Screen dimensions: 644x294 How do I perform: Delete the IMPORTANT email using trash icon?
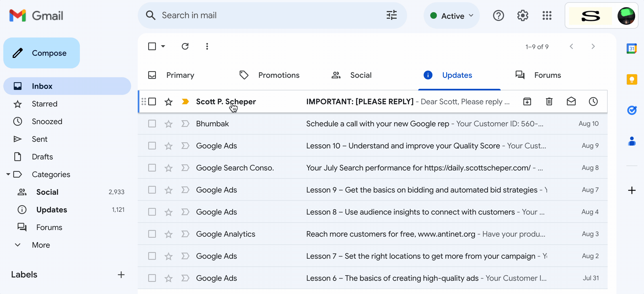[x=549, y=101]
